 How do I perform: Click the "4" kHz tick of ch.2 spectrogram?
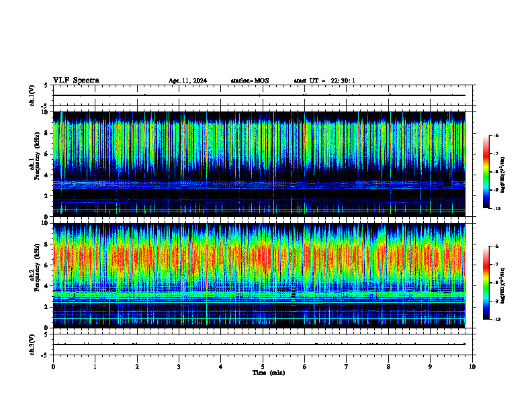(x=47, y=286)
